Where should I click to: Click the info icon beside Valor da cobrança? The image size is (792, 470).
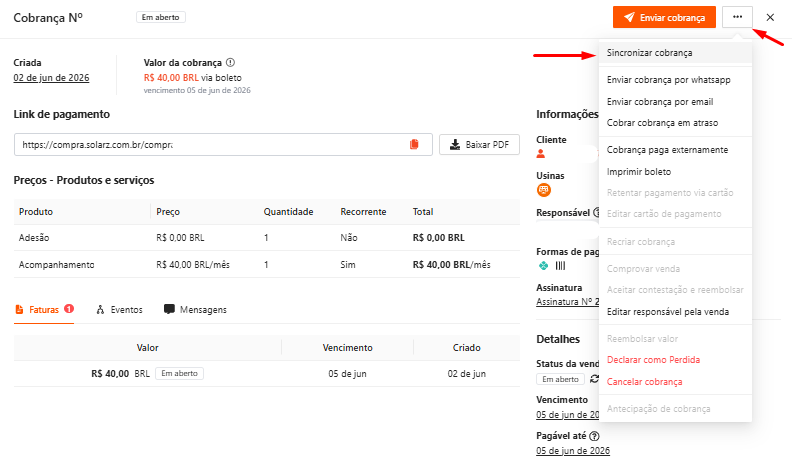(230, 63)
